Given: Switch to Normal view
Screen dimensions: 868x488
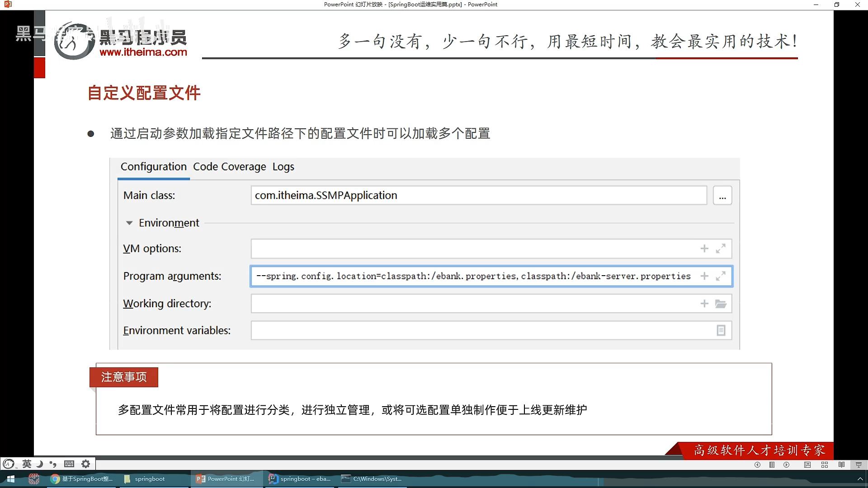Looking at the screenshot, I should coord(807,465).
